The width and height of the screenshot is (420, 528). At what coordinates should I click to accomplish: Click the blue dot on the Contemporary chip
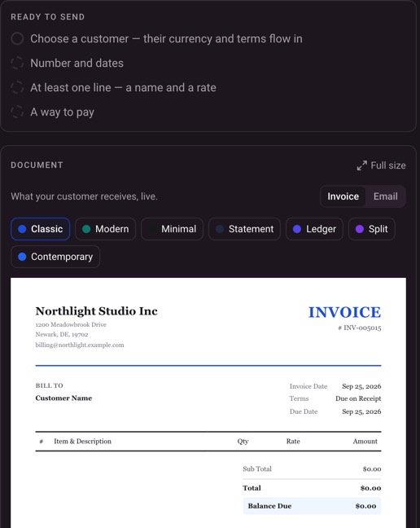22,257
